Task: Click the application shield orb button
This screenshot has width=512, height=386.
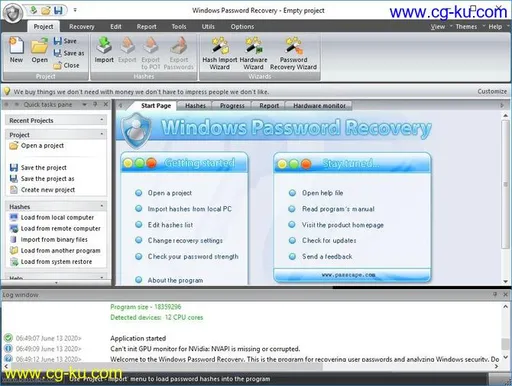Action: [13, 13]
